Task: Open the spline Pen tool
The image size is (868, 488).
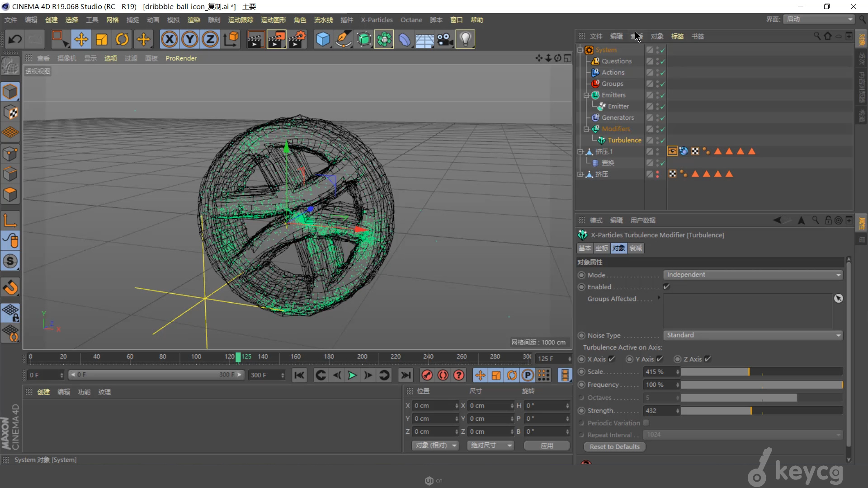Action: coord(343,39)
